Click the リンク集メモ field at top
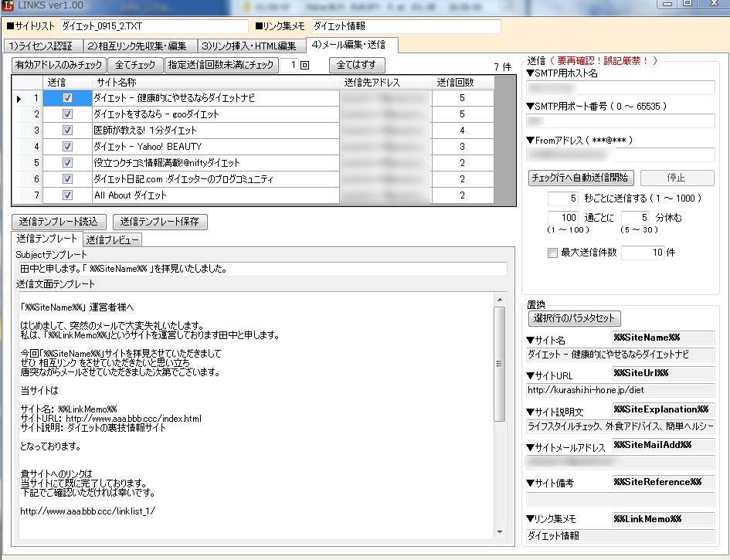The height and width of the screenshot is (560, 730). pyautogui.click(x=406, y=26)
